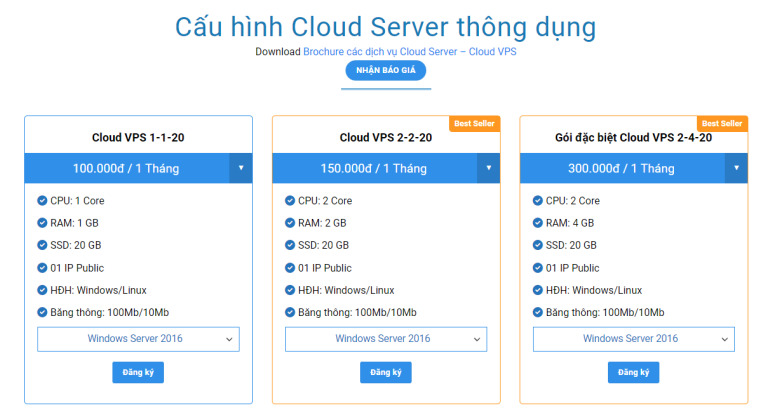Expand the 300.000đ / 1 Tháng pricing arrow

point(736,168)
